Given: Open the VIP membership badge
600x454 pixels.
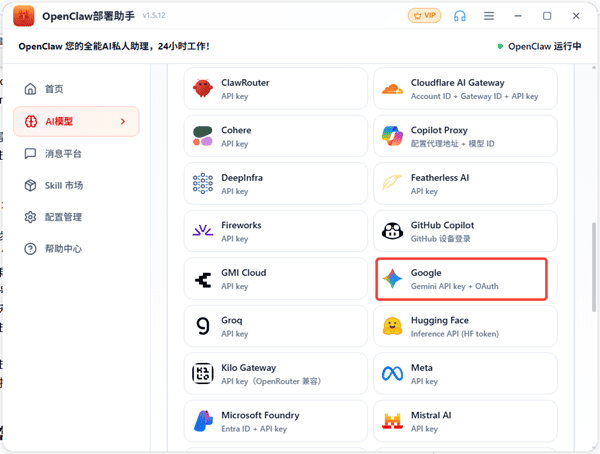Looking at the screenshot, I should point(424,16).
